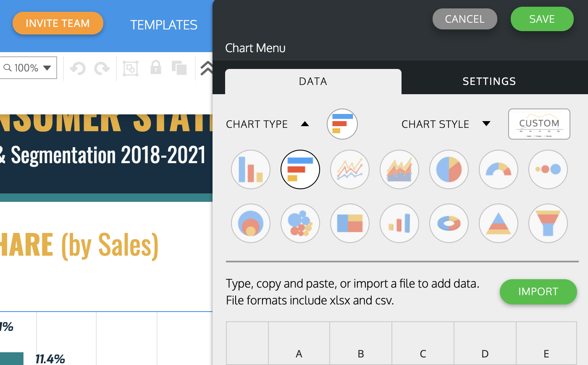
Task: Choose the line chart type
Action: (350, 169)
